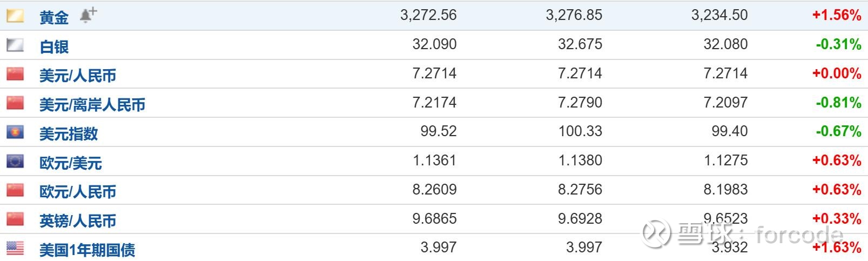Click China flag icon beside 美元/离岸人民币

(x=15, y=103)
